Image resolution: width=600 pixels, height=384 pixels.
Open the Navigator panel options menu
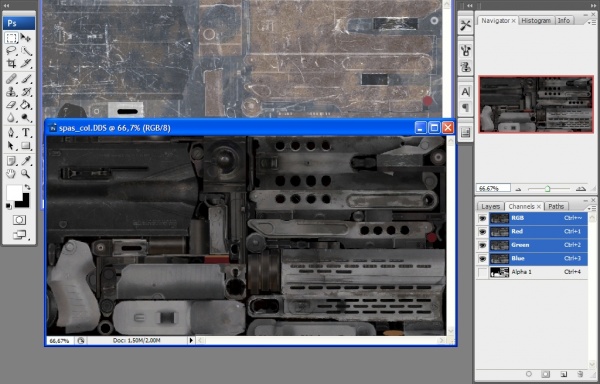click(591, 22)
